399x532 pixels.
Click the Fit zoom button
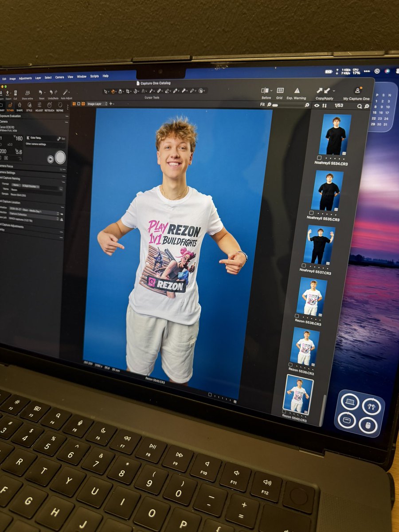pos(262,105)
